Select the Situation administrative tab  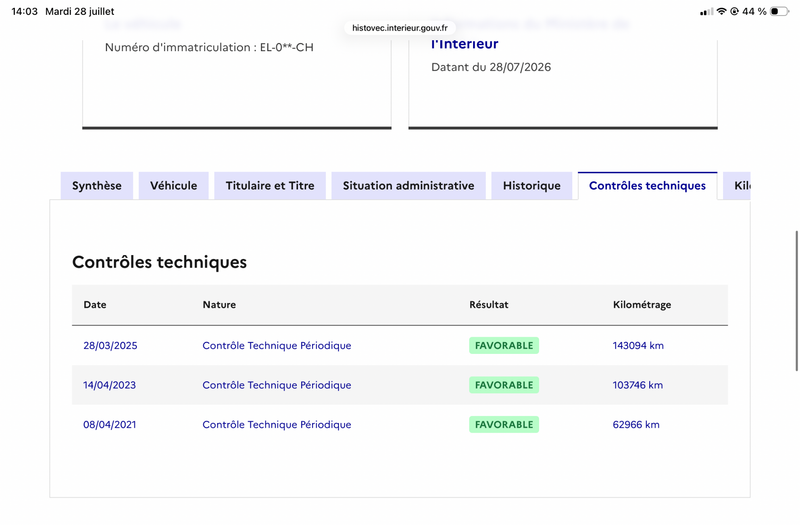click(408, 186)
